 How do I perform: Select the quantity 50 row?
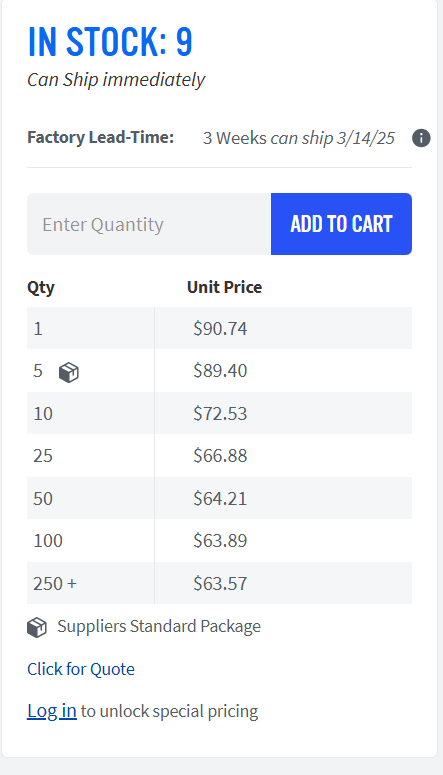point(220,498)
